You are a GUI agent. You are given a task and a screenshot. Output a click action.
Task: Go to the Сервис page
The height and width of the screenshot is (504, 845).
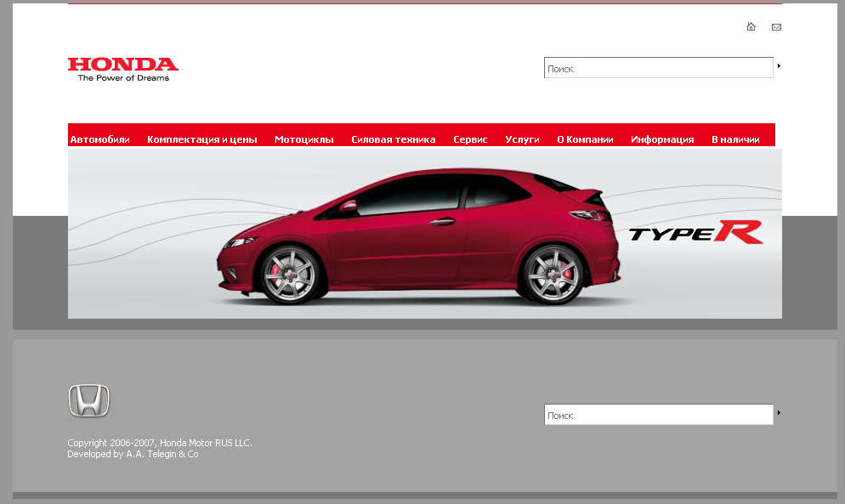(x=470, y=139)
